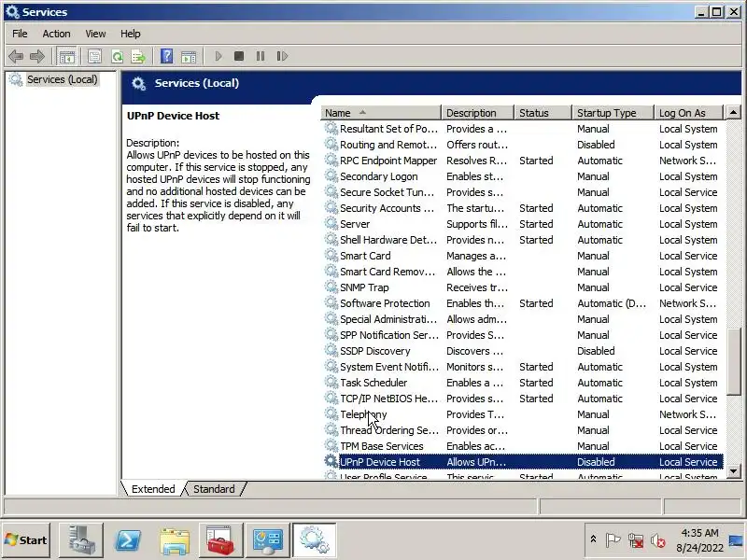Sort by the Startup Type column header
Viewport: 747px width, 560px height.
(613, 113)
